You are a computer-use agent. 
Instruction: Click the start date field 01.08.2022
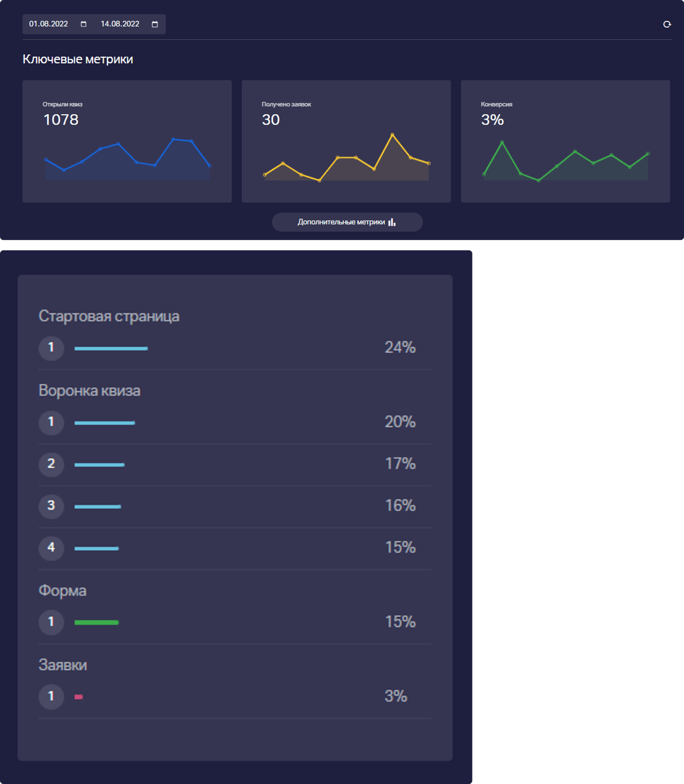49,24
